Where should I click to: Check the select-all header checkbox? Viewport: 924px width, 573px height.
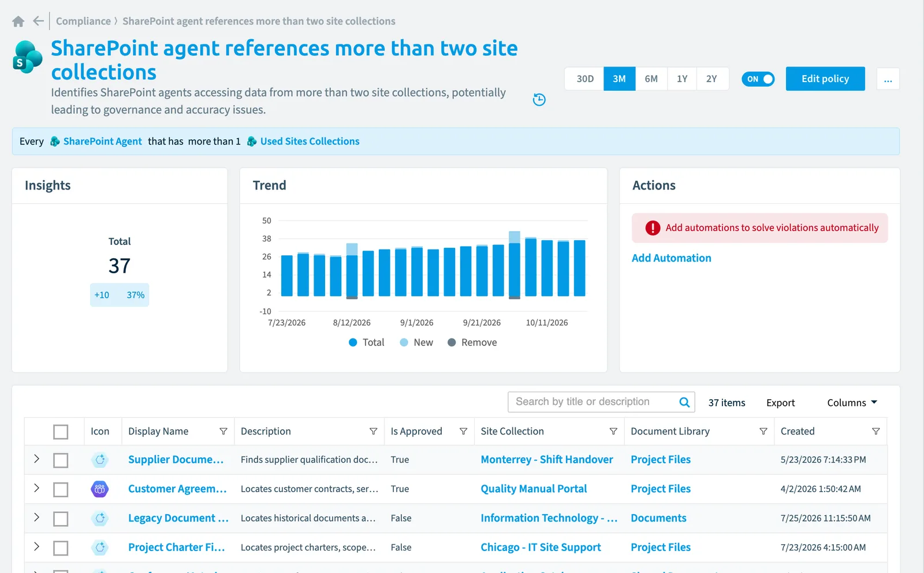click(x=61, y=432)
